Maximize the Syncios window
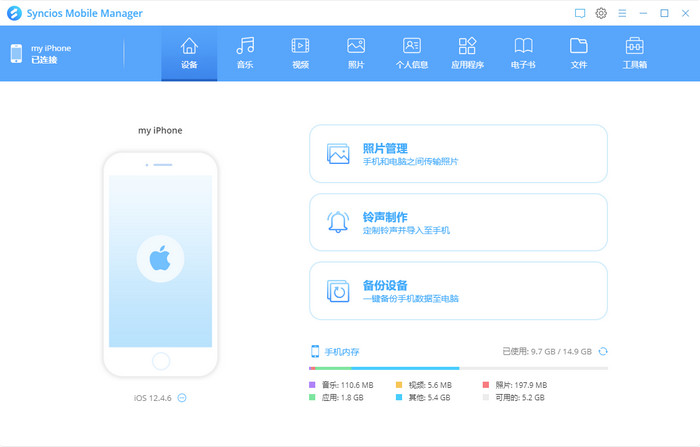 [x=664, y=13]
